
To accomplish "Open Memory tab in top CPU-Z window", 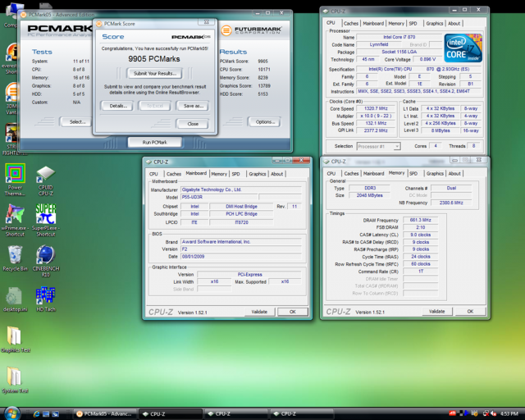I will pos(396,24).
